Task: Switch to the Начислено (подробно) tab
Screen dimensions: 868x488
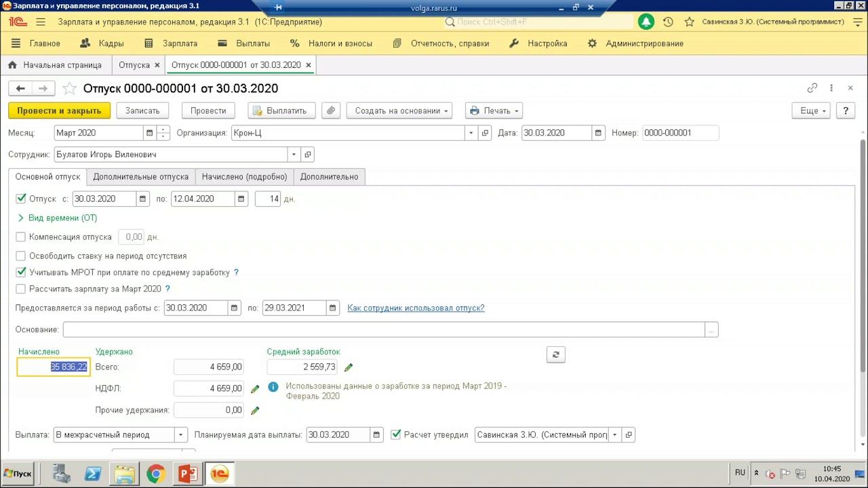Action: coord(244,177)
